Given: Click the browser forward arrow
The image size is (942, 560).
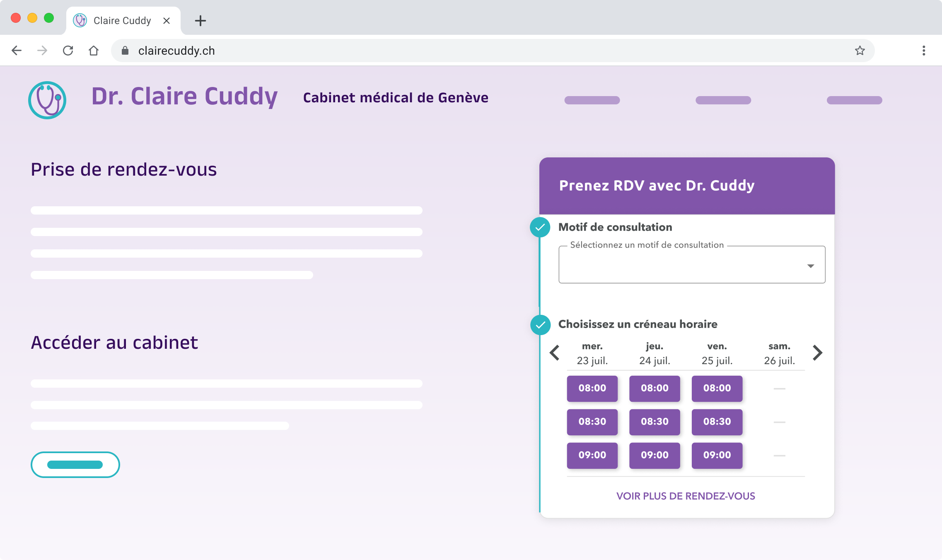Looking at the screenshot, I should coord(42,51).
